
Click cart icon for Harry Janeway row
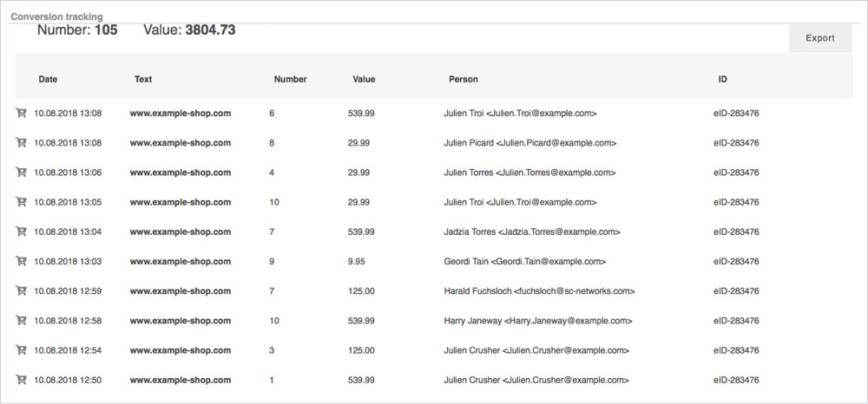[x=21, y=321]
